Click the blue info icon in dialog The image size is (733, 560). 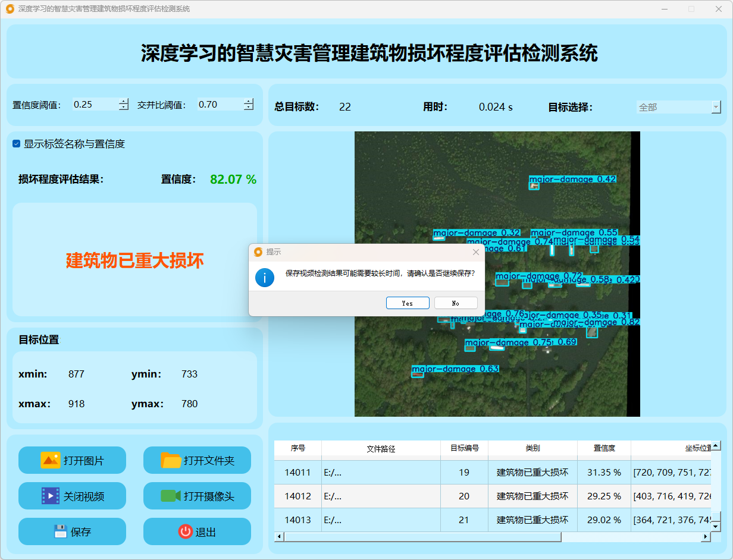point(265,277)
